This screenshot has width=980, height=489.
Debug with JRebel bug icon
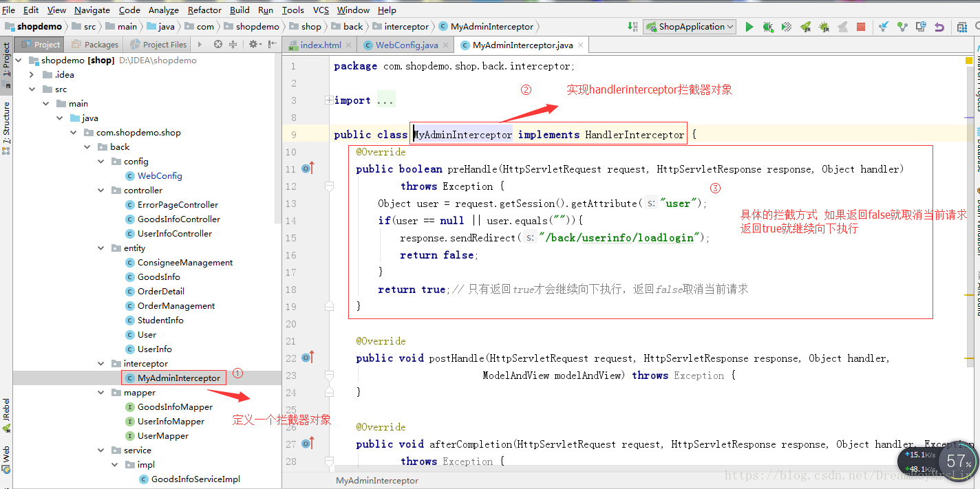pos(824,27)
